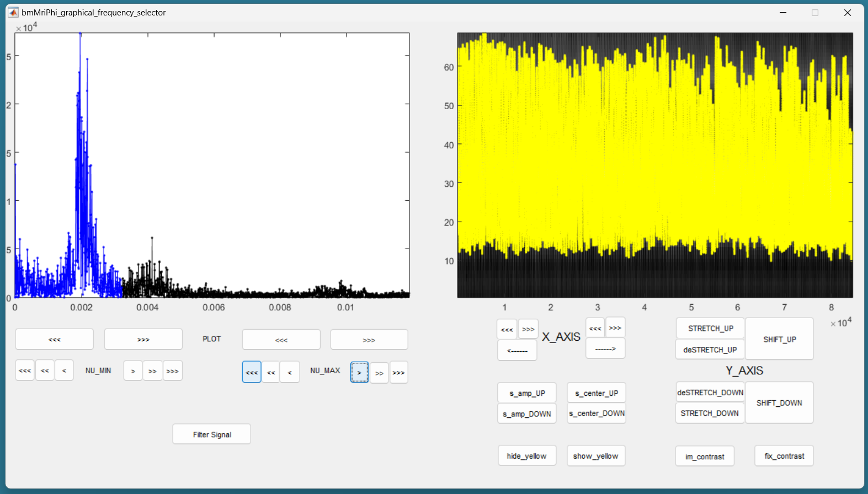
Task: Maximize the bmMriPhi frequency selector window
Action: coord(815,12)
